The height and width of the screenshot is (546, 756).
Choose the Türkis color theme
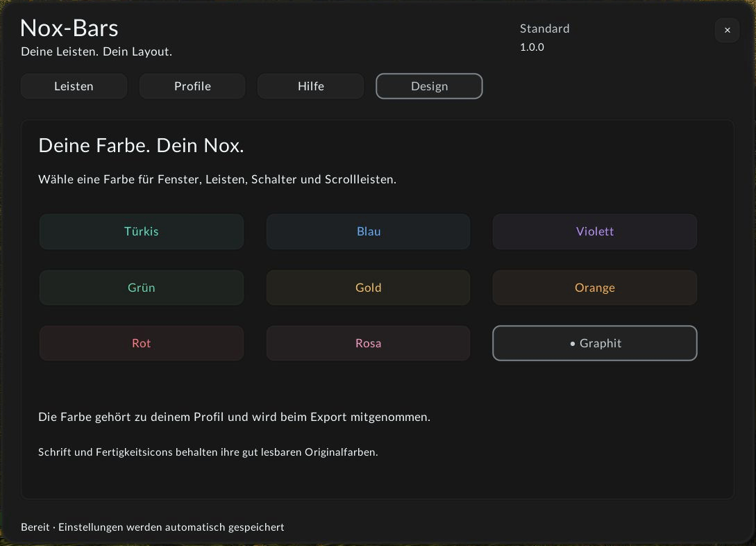(141, 231)
